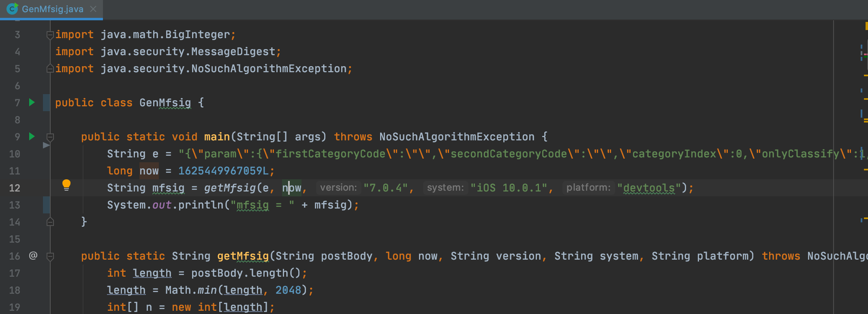
Task: Click NoSuchAlgorithmException in main's throws clause
Action: click(457, 137)
